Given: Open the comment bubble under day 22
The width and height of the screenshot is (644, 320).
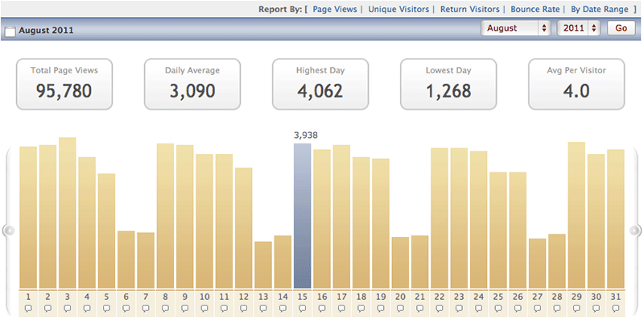Looking at the screenshot, I should [440, 308].
